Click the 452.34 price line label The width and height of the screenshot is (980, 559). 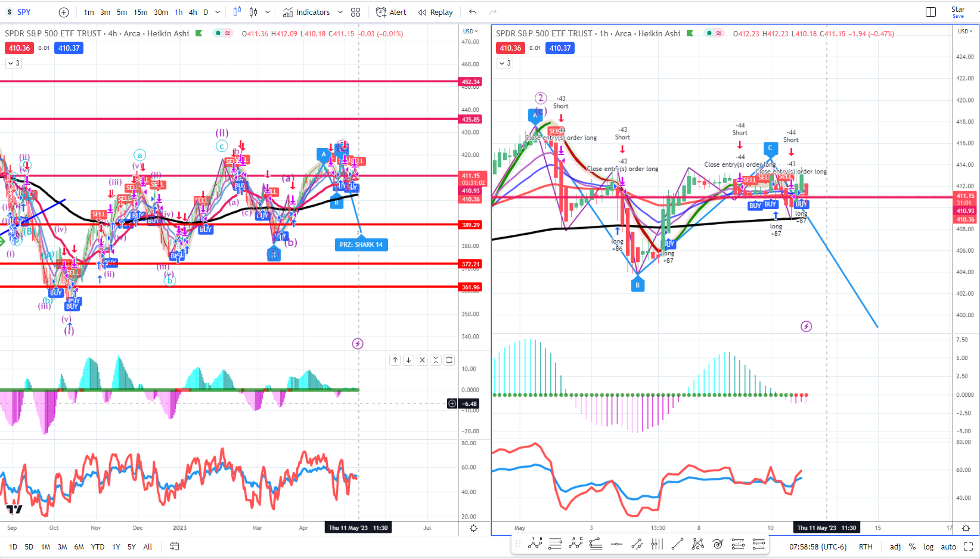[470, 82]
